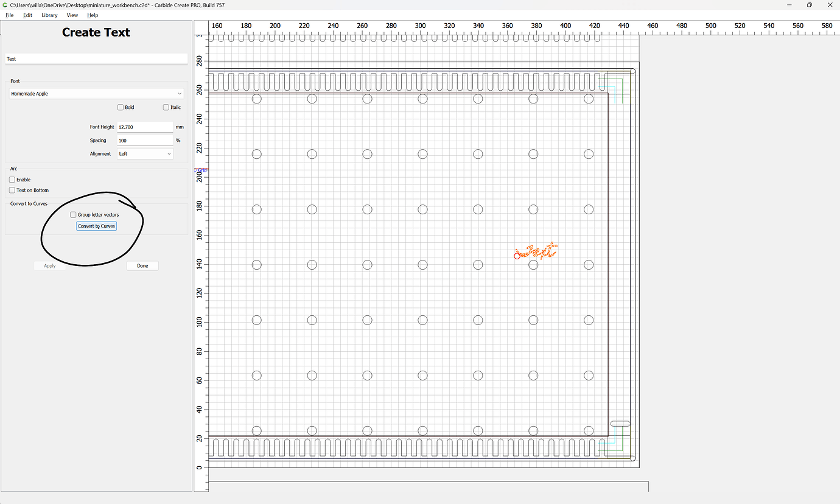The image size is (840, 504).
Task: Open the Alignment dropdown set to Left
Action: click(144, 153)
